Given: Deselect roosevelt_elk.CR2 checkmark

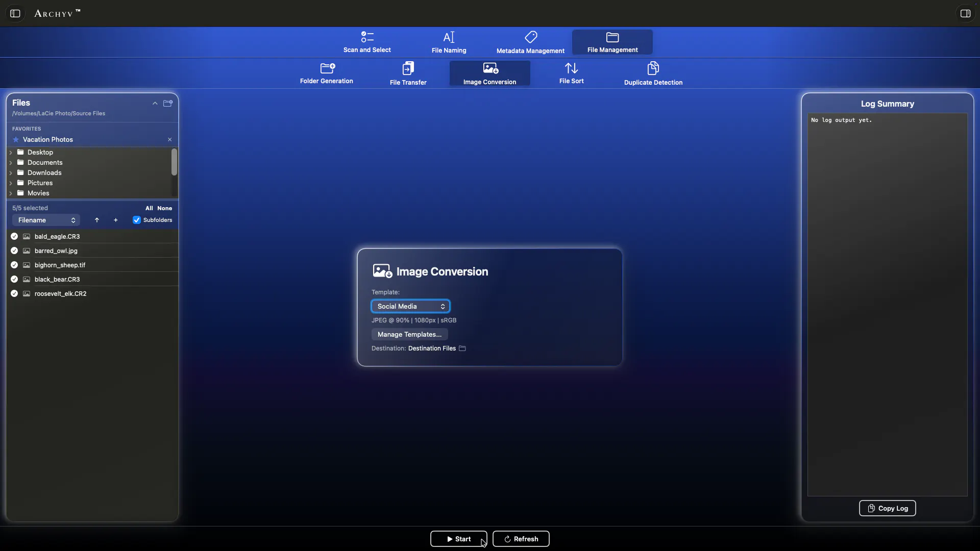Looking at the screenshot, I should (x=14, y=294).
